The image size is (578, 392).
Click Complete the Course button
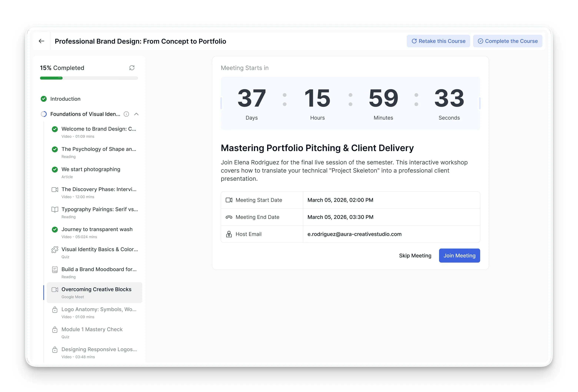[x=507, y=41]
